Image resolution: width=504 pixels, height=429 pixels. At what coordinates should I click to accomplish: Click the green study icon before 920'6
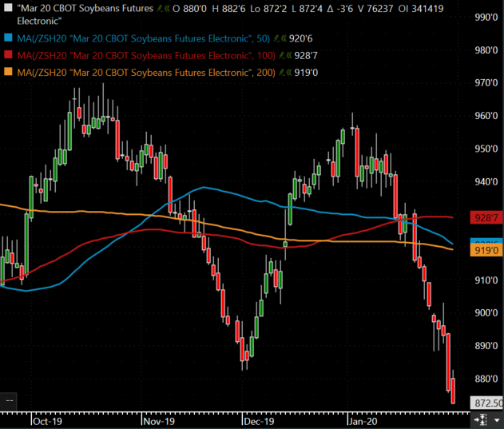click(280, 39)
